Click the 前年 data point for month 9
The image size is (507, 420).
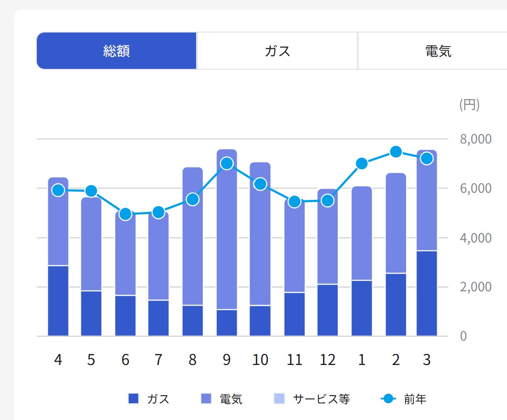[227, 164]
